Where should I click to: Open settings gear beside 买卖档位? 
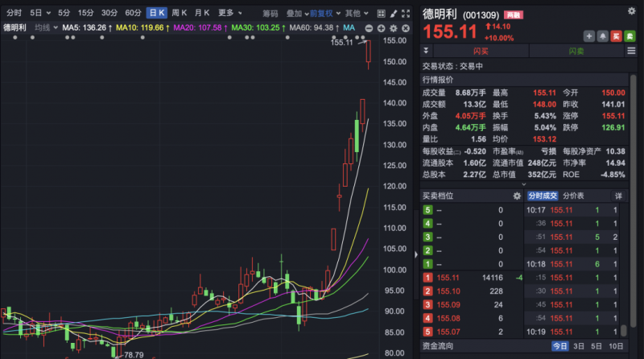(x=517, y=196)
